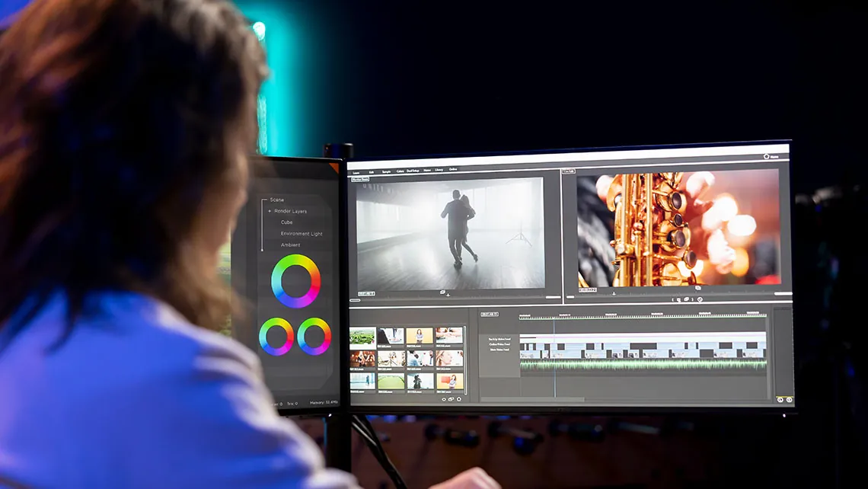Select the green field thumbnail in bottom row
Screen dimensions: 868x489
391,381
